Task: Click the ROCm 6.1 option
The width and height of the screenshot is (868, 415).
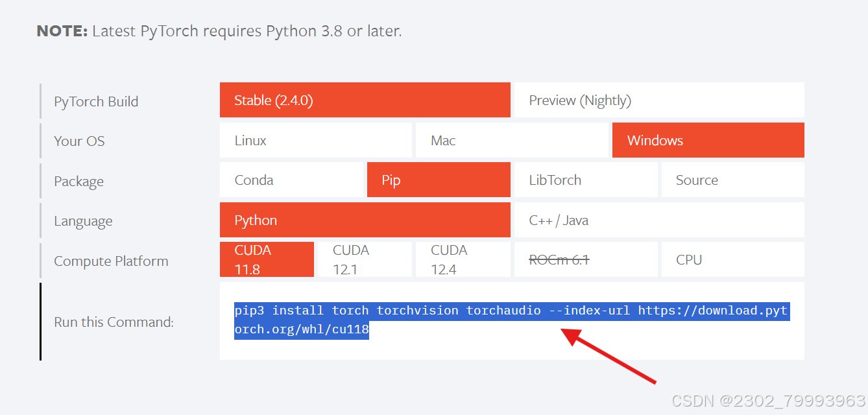Action: (586, 259)
